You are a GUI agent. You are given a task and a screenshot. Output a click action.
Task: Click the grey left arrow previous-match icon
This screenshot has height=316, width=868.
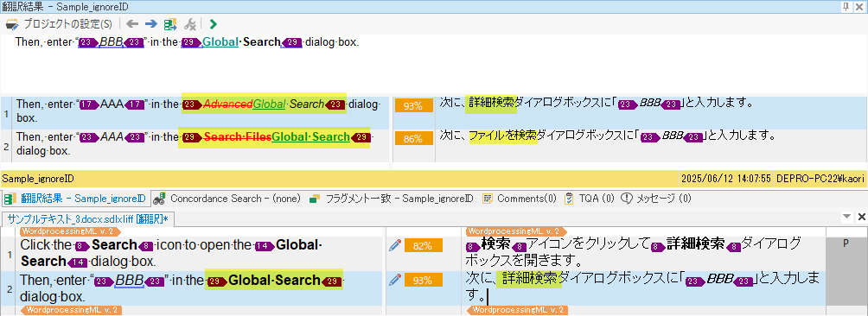click(131, 24)
